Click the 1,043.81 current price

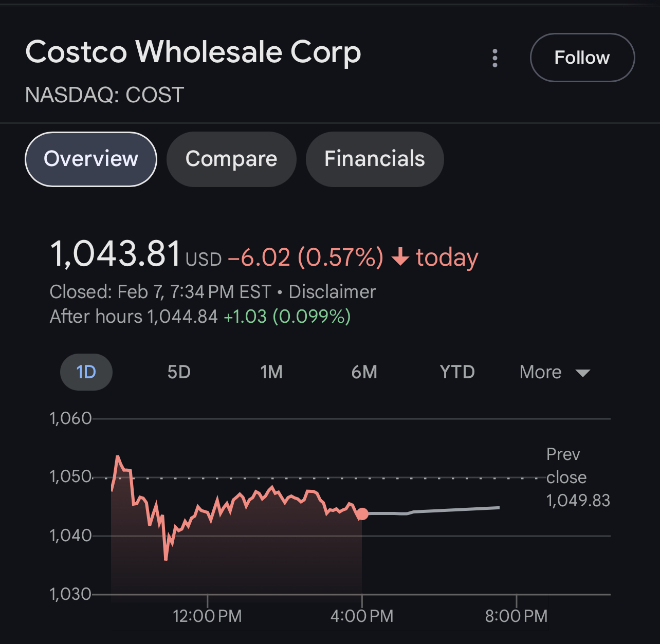(x=116, y=254)
